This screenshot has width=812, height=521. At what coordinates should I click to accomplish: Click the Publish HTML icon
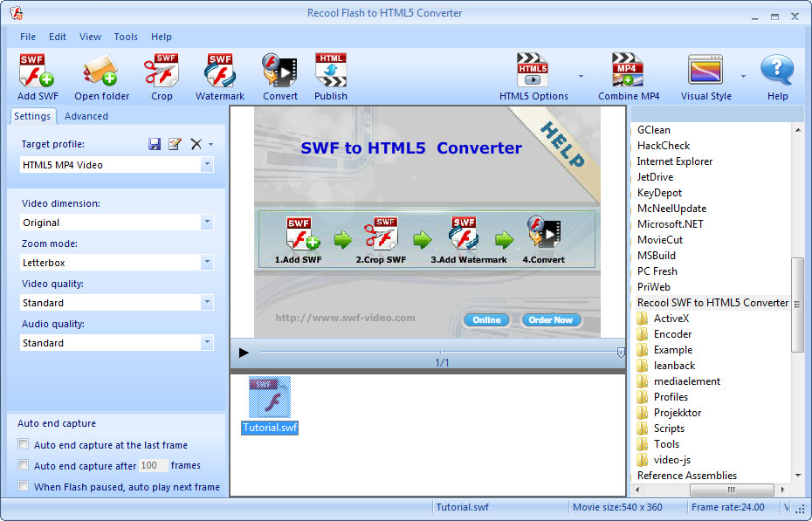tap(330, 70)
